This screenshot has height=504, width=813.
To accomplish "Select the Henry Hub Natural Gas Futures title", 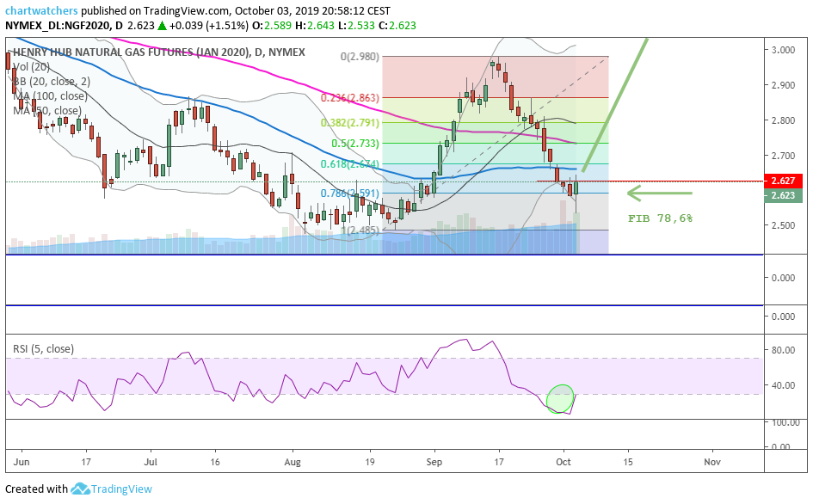I will click(x=159, y=52).
